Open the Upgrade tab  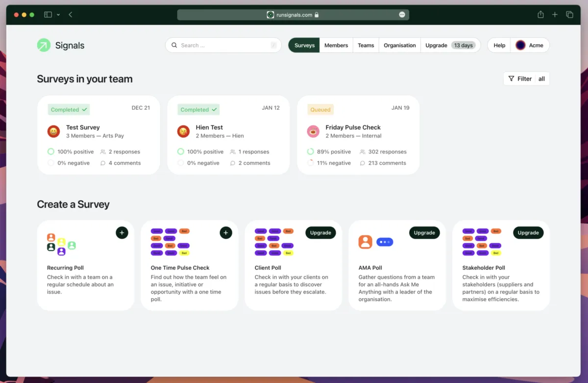pos(436,45)
